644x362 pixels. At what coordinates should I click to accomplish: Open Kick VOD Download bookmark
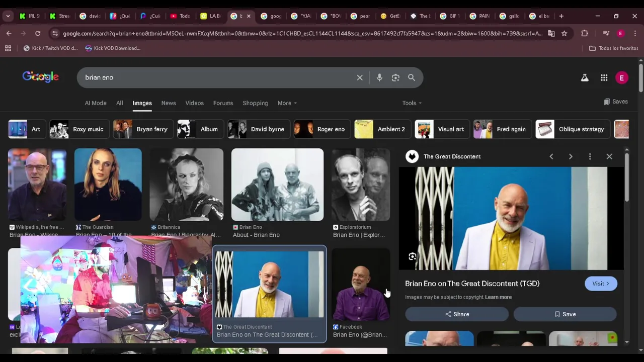[113, 48]
